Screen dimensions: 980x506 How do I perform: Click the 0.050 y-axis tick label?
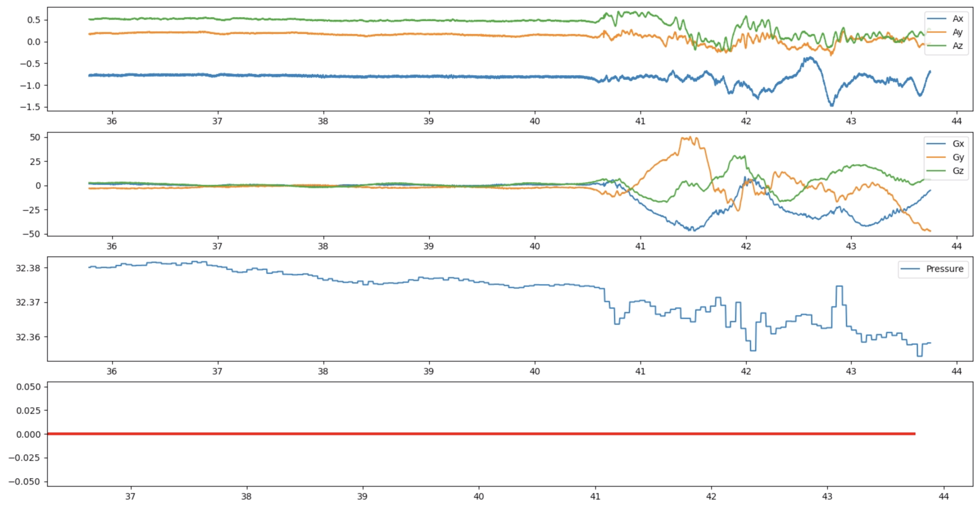(x=28, y=387)
